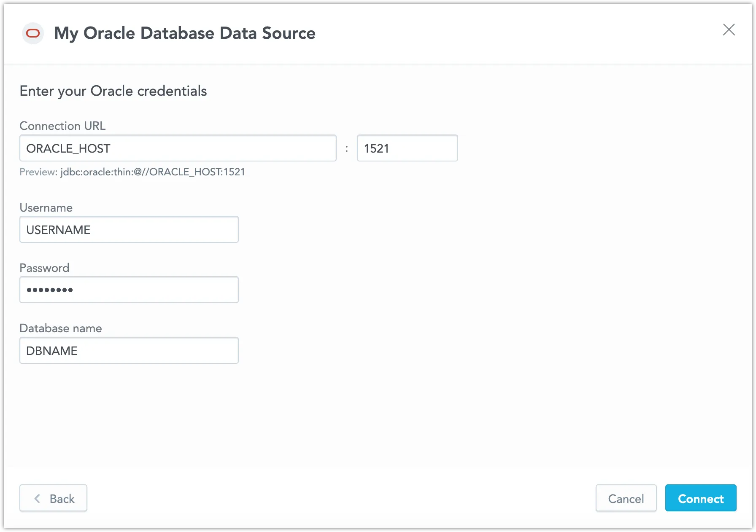756x532 pixels.
Task: Click the Oracle logo icon in the header
Action: coord(32,33)
